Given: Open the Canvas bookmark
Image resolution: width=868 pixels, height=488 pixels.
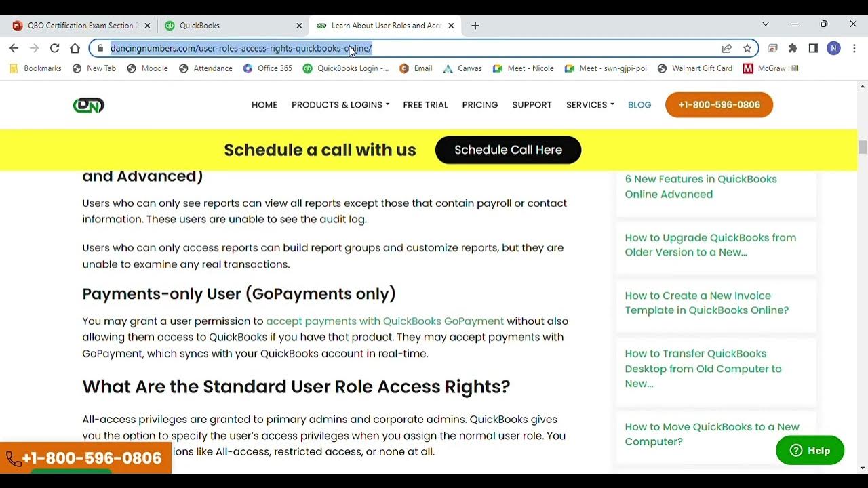Looking at the screenshot, I should pyautogui.click(x=462, y=68).
